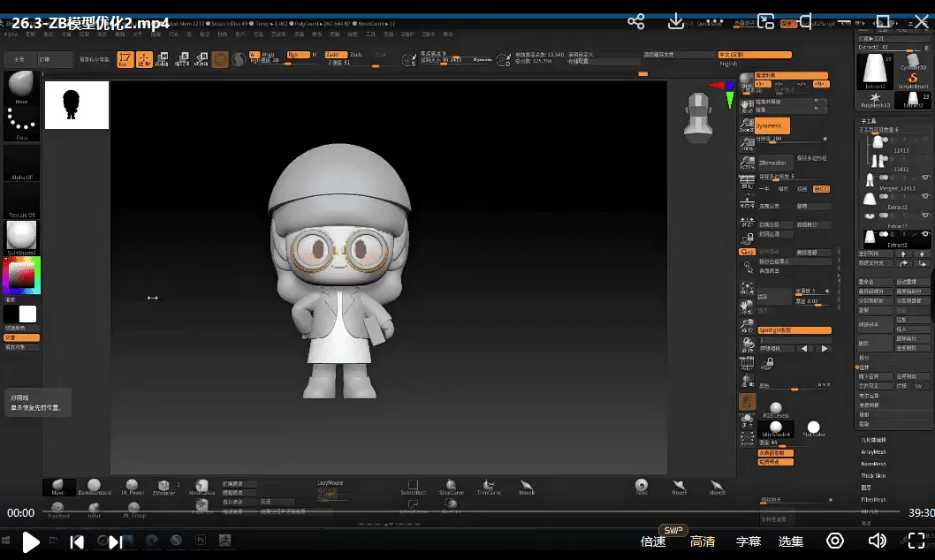Toggle the Rgb channel button

coord(299,55)
